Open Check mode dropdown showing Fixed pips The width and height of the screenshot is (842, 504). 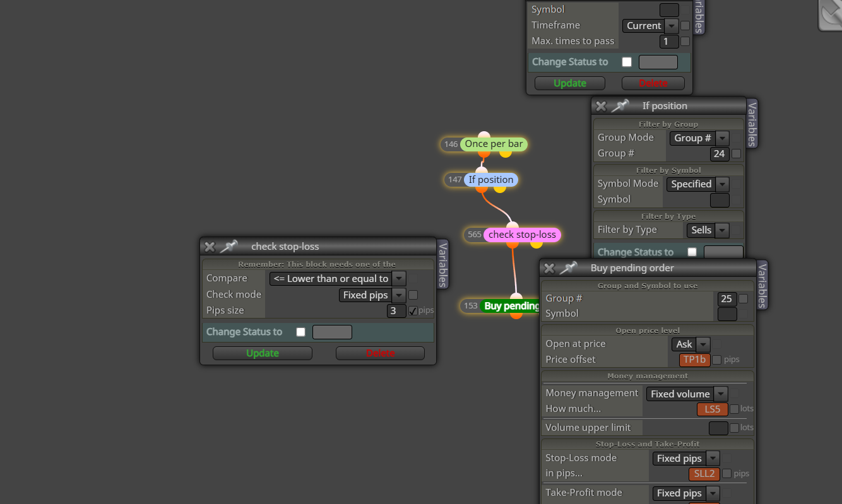372,295
